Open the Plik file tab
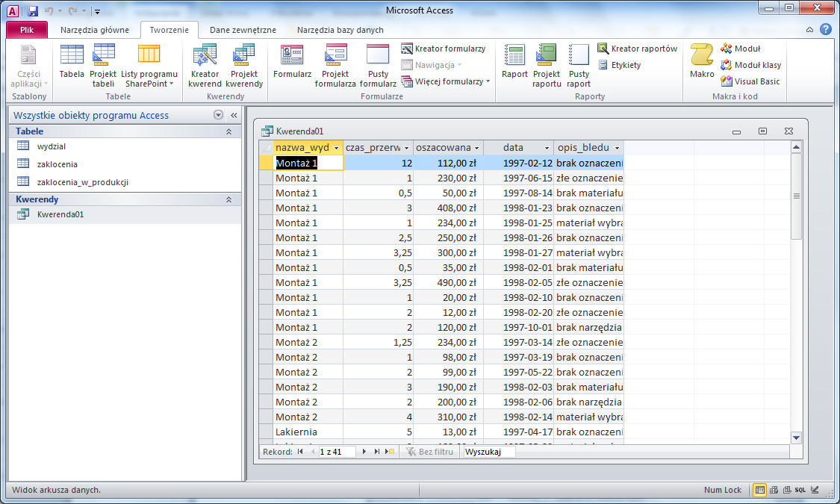 pos(27,30)
